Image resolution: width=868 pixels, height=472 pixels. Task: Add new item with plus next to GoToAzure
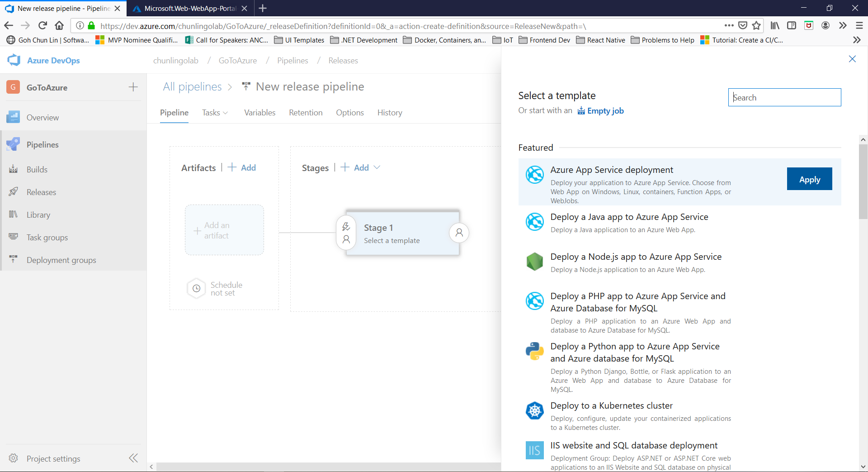click(x=133, y=87)
